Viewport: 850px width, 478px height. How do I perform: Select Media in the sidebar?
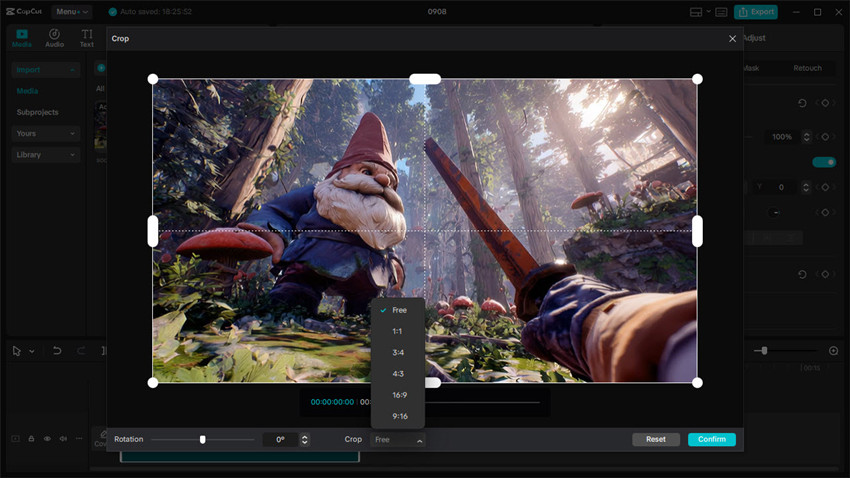coord(27,91)
